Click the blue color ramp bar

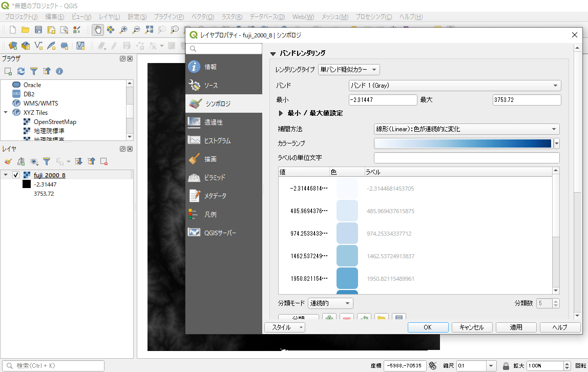pyautogui.click(x=463, y=143)
